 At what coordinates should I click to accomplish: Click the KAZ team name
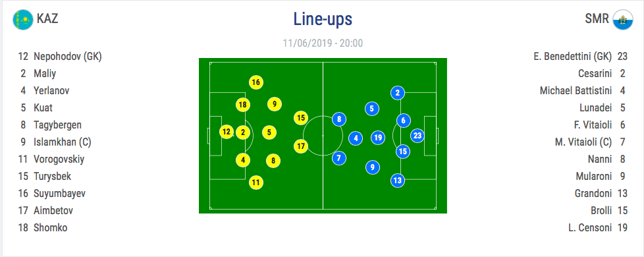[x=47, y=19]
